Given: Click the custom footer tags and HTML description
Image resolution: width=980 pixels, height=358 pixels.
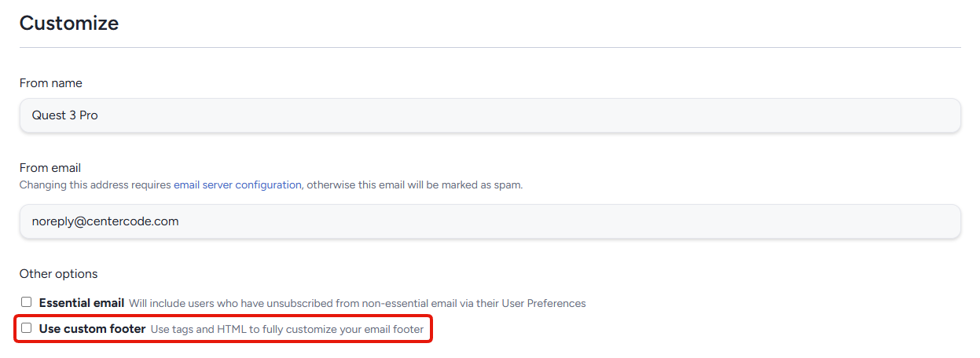Looking at the screenshot, I should coord(287,330).
